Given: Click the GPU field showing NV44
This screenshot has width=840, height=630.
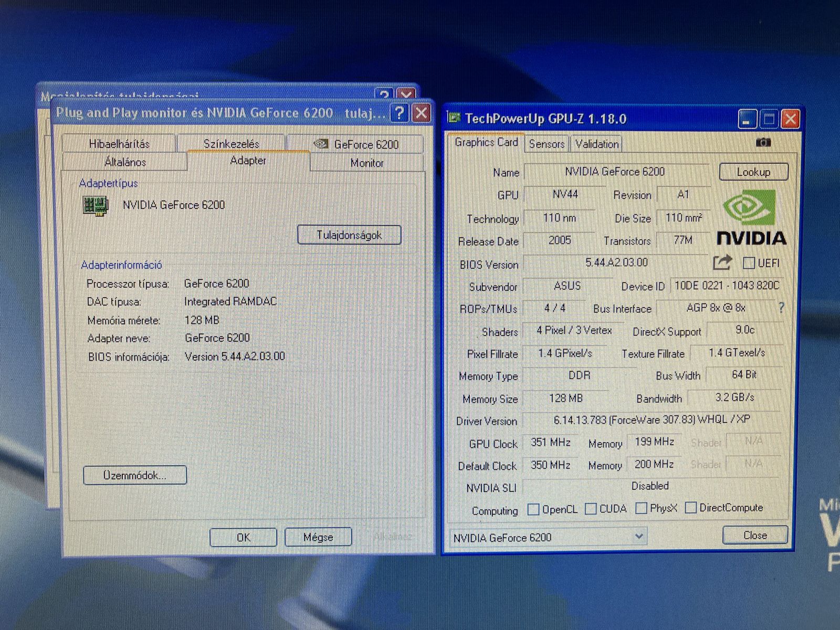Looking at the screenshot, I should tap(564, 195).
